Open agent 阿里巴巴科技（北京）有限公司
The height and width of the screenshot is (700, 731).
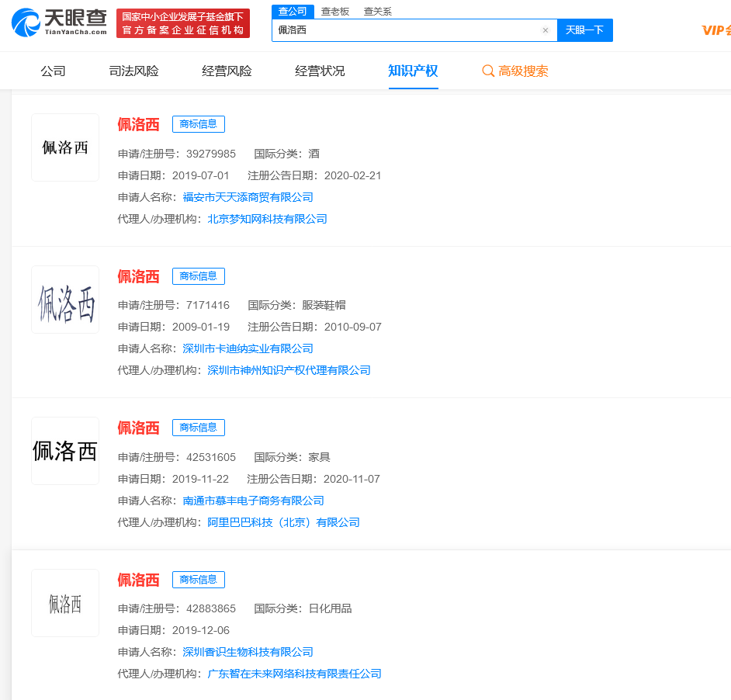tap(283, 522)
